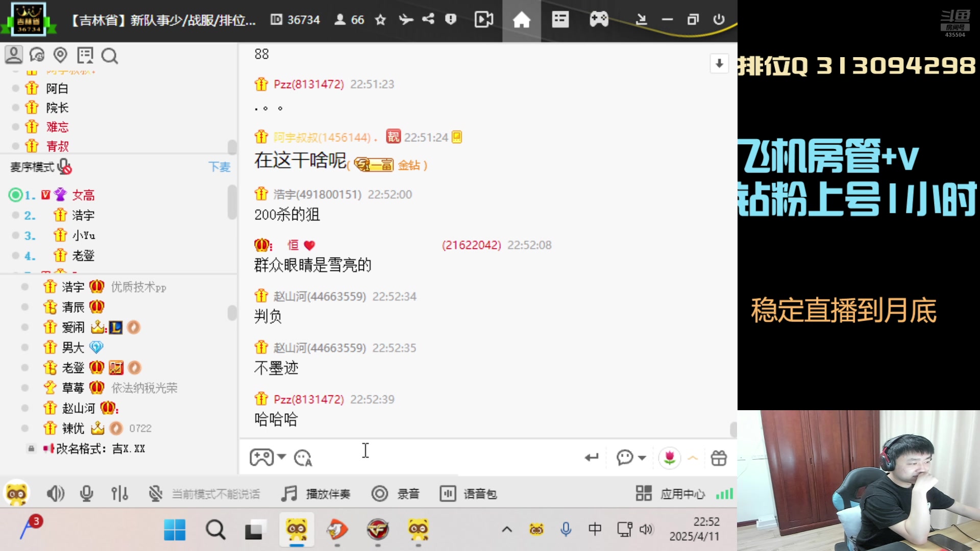
Task: Select user 院长 in member list
Action: pos(57,108)
